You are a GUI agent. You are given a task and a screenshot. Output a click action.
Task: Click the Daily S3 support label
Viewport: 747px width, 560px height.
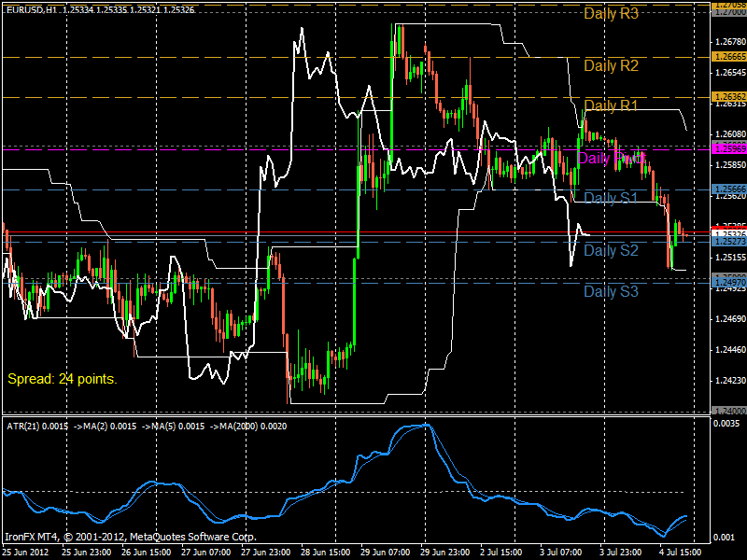tap(611, 291)
